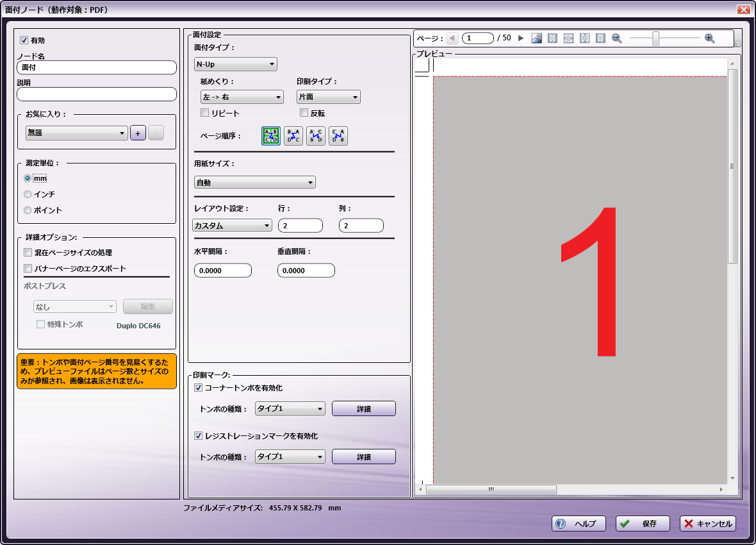The width and height of the screenshot is (756, 545).
Task: Click the 行 rows input field
Action: [300, 226]
